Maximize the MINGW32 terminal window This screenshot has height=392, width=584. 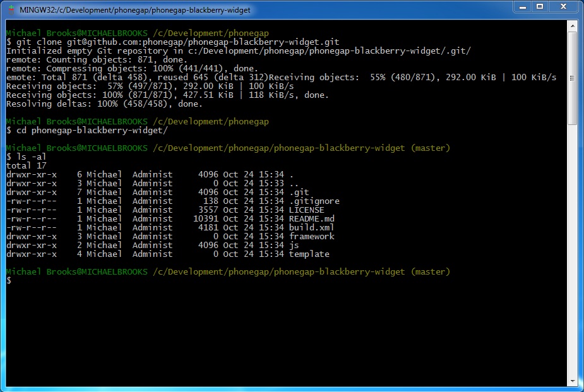click(540, 7)
